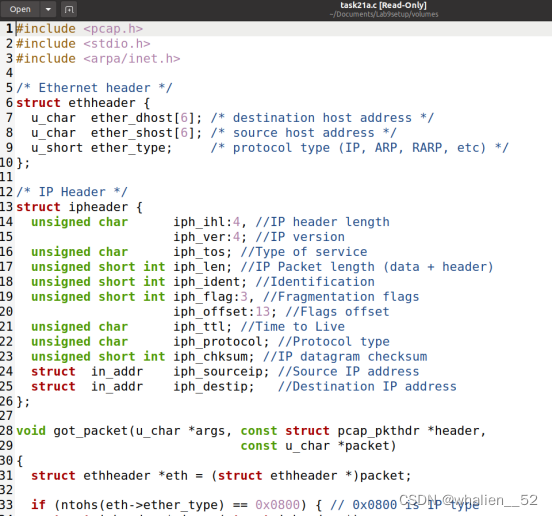Click the 'source host address' comment

pos(303,133)
